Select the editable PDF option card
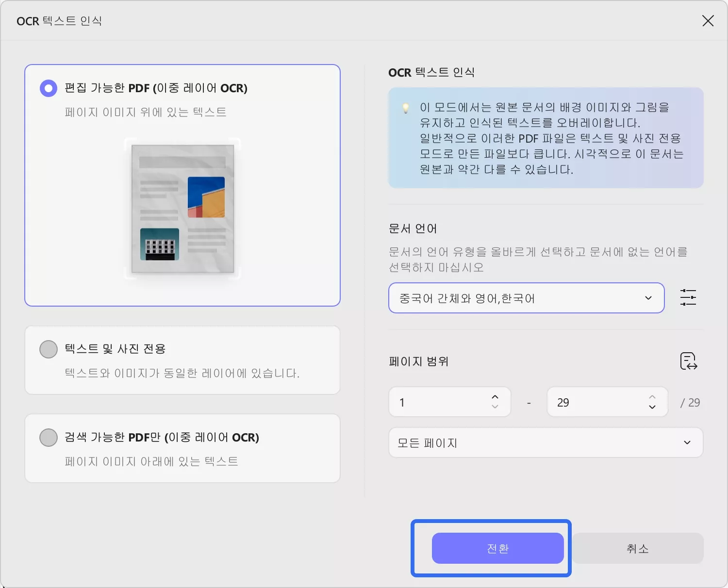Viewport: 728px width, 588px height. pyautogui.click(x=182, y=184)
